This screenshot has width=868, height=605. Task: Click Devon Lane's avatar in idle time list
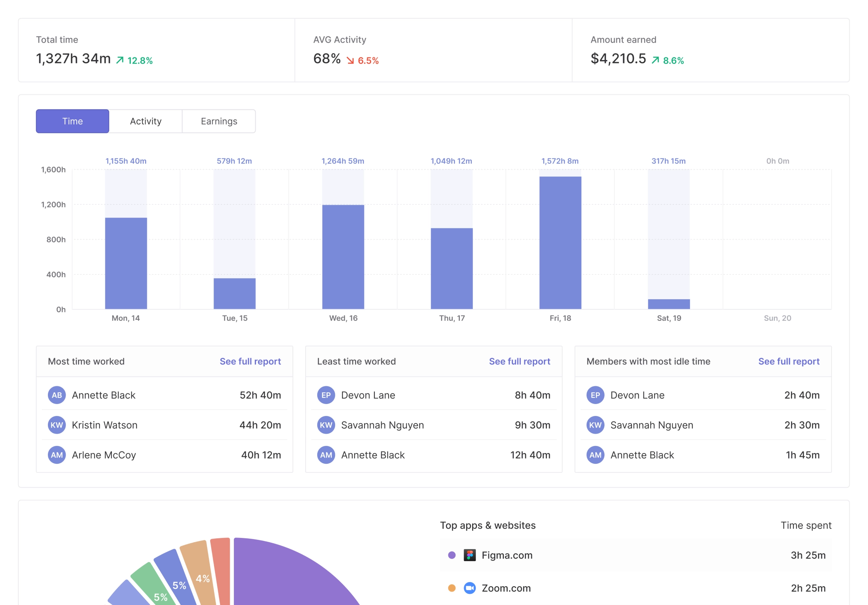595,395
